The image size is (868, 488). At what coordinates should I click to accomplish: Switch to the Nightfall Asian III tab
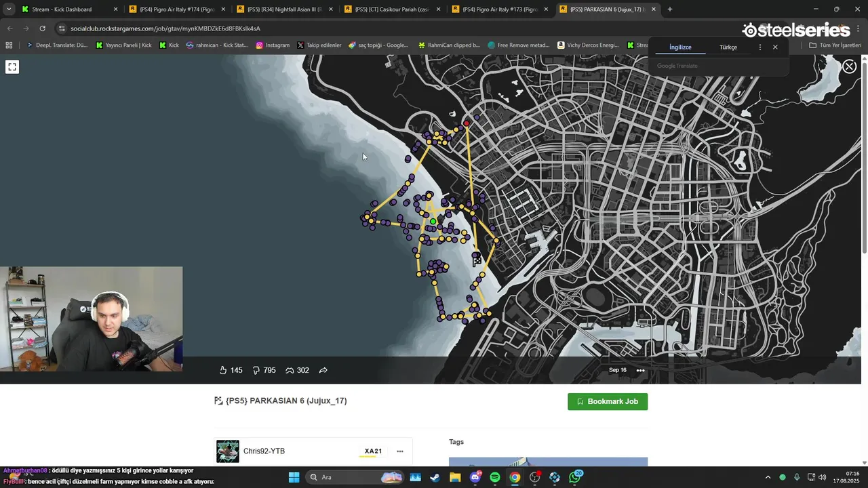(284, 9)
